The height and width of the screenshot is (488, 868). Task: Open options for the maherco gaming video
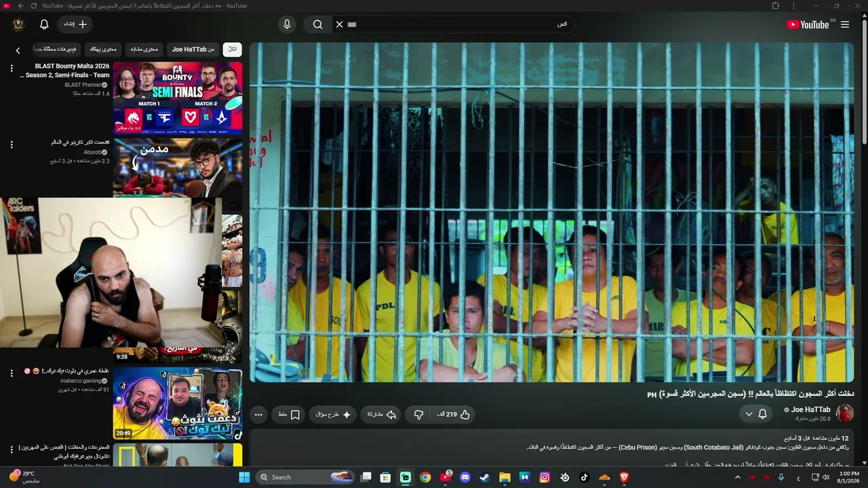(x=12, y=373)
